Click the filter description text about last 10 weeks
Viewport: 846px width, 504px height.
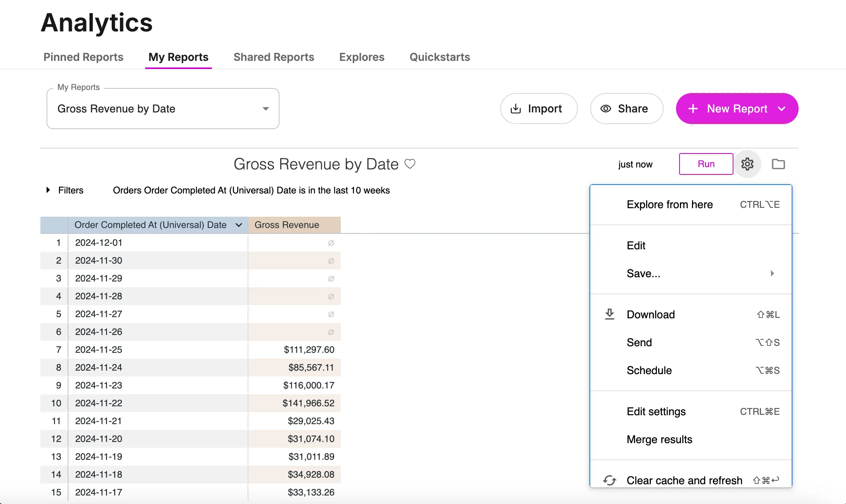251,190
